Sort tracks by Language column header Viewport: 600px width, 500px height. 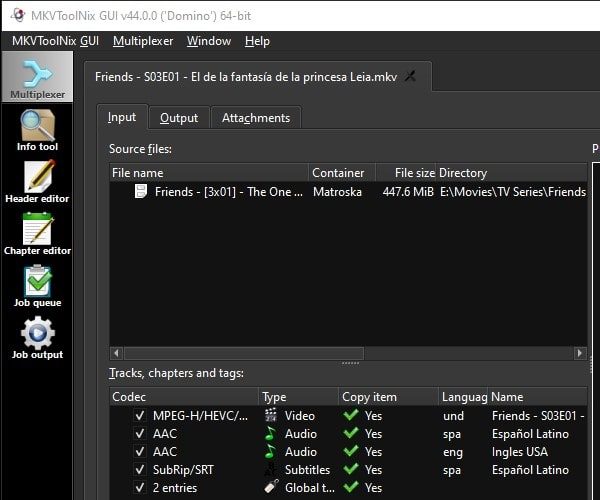pos(463,397)
